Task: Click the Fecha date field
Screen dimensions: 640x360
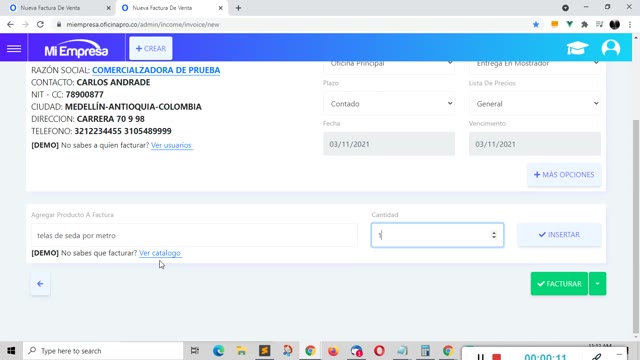Action: pyautogui.click(x=389, y=144)
